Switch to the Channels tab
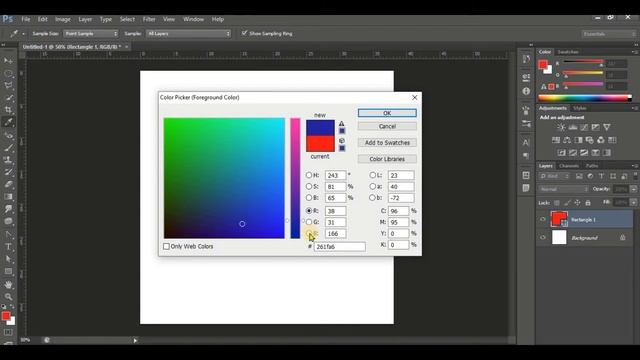Viewport: 640px width, 360px height. [569, 166]
